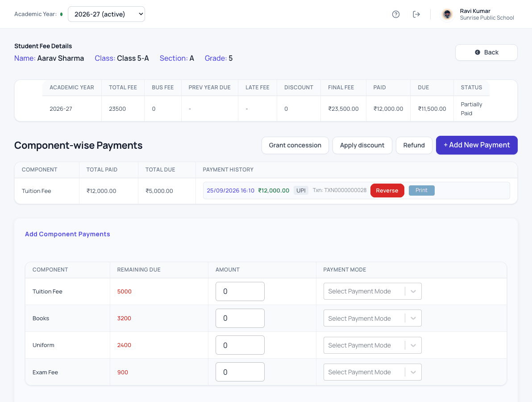Click Class 5-A text
This screenshot has width=532, height=402.
133,58
